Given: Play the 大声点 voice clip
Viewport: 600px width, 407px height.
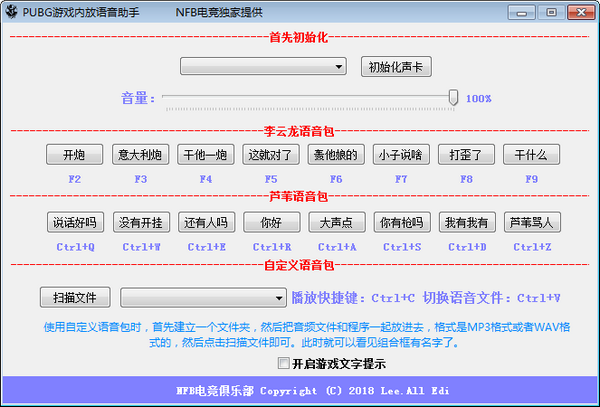Looking at the screenshot, I should tap(337, 222).
